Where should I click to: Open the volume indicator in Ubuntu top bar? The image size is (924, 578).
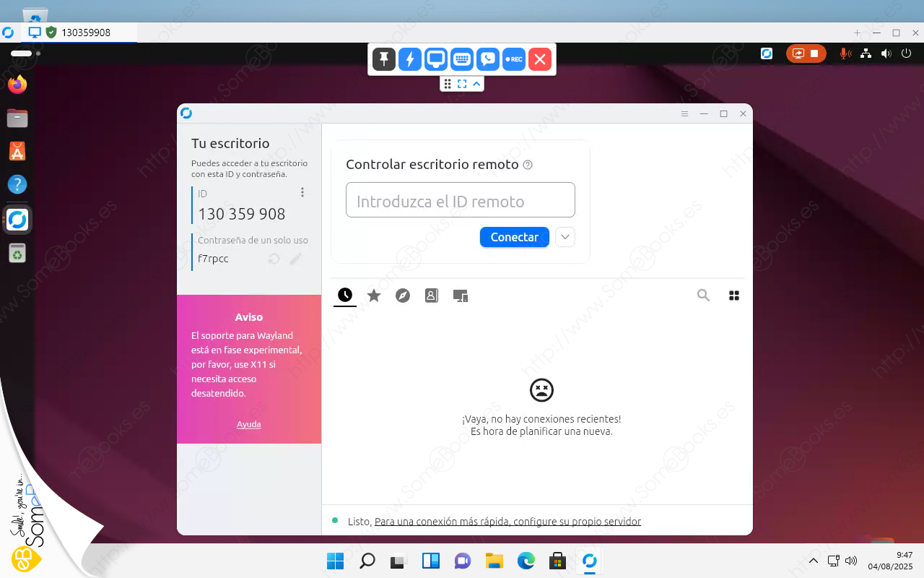886,53
